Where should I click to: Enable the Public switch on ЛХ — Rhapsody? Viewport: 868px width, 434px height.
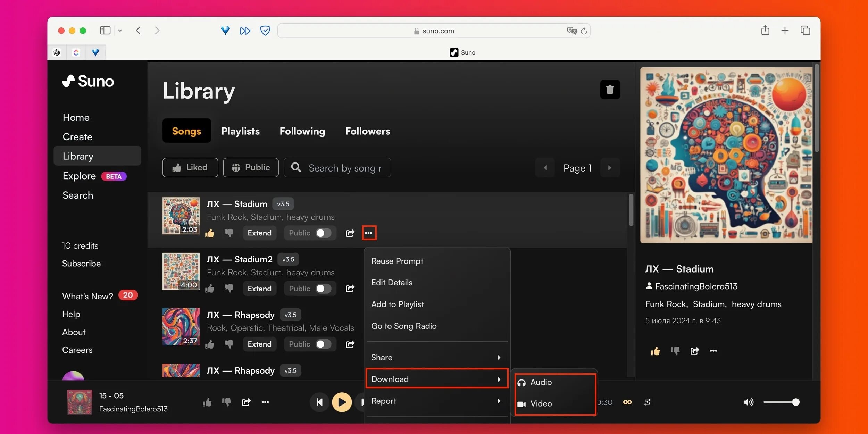323,344
